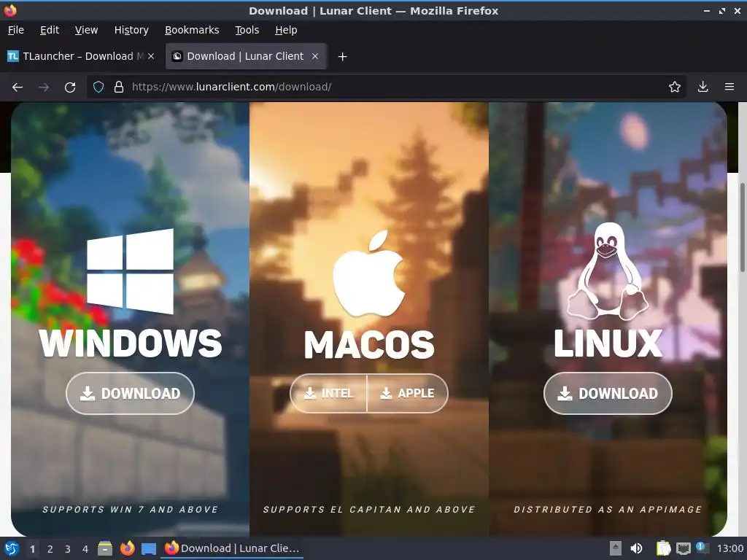Click the Apple logo icon
The height and width of the screenshot is (560, 747).
(x=368, y=274)
